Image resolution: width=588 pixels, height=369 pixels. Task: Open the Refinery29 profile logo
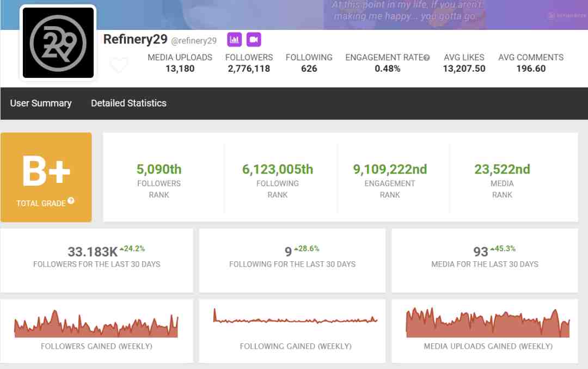58,43
